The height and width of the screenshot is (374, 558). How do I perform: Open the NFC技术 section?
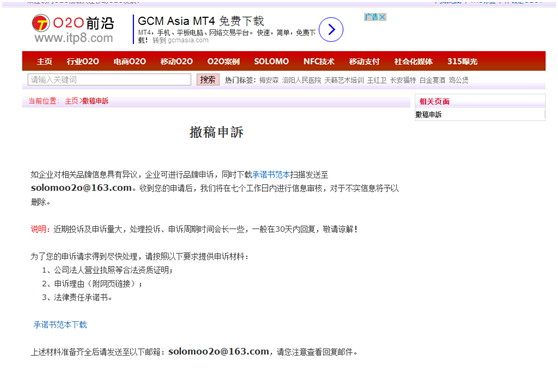[319, 62]
